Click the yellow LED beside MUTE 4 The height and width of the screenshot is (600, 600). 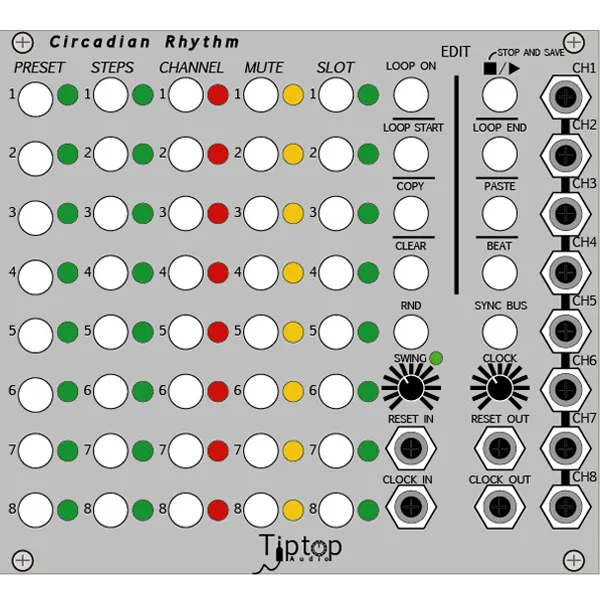coord(293,273)
